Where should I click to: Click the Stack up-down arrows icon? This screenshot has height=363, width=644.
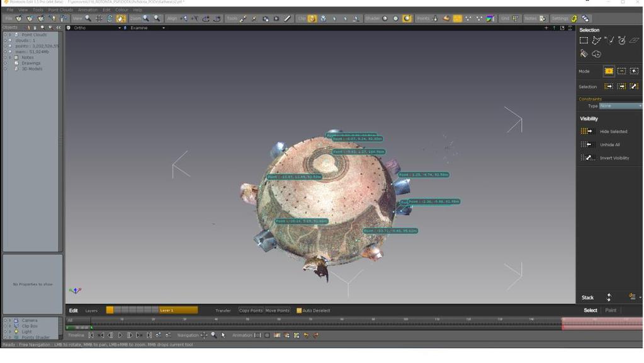[x=609, y=297]
